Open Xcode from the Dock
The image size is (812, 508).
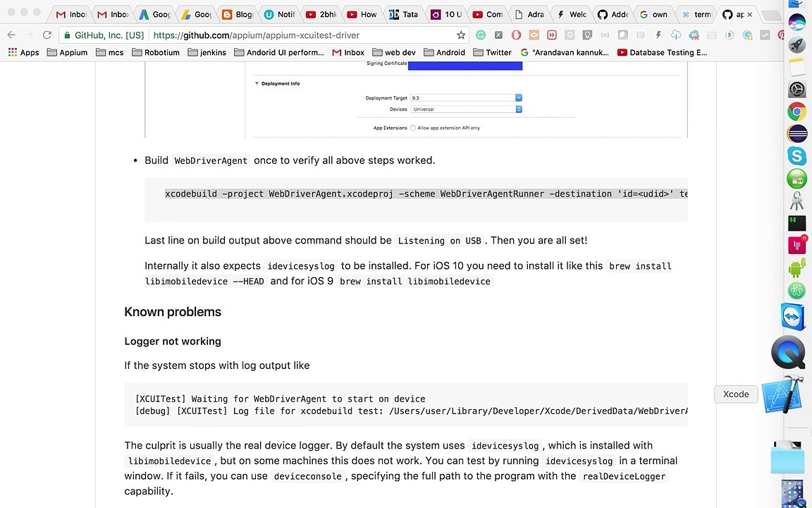pyautogui.click(x=784, y=396)
